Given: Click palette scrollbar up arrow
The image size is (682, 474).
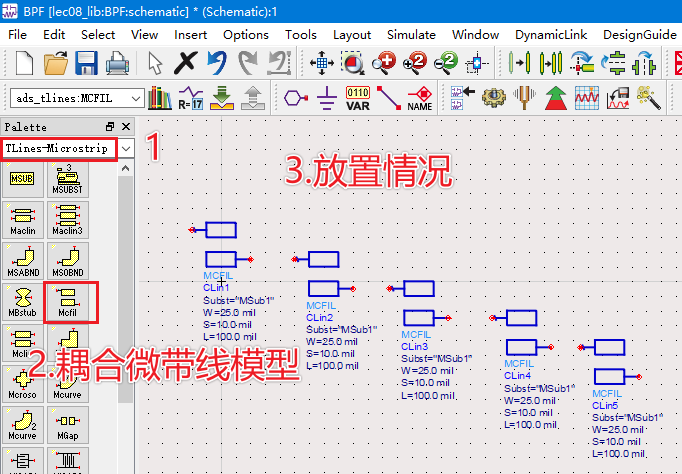Looking at the screenshot, I should click(x=125, y=168).
